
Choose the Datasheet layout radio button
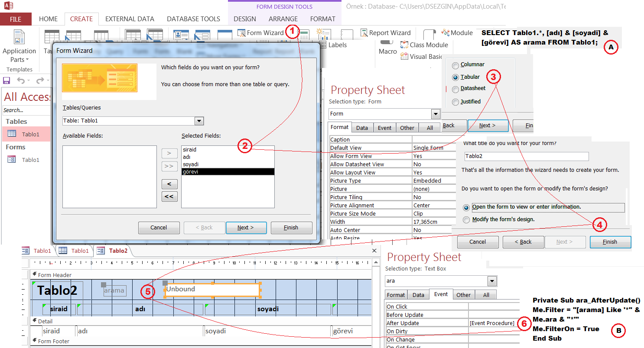(455, 89)
